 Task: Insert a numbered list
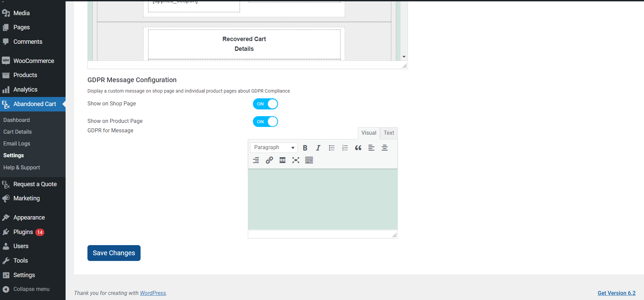coord(345,148)
